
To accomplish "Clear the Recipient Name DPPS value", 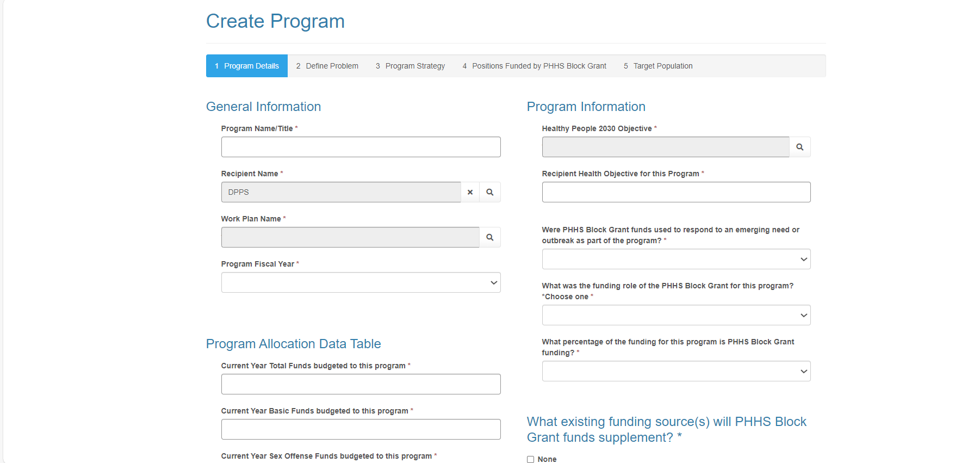I will pos(470,192).
